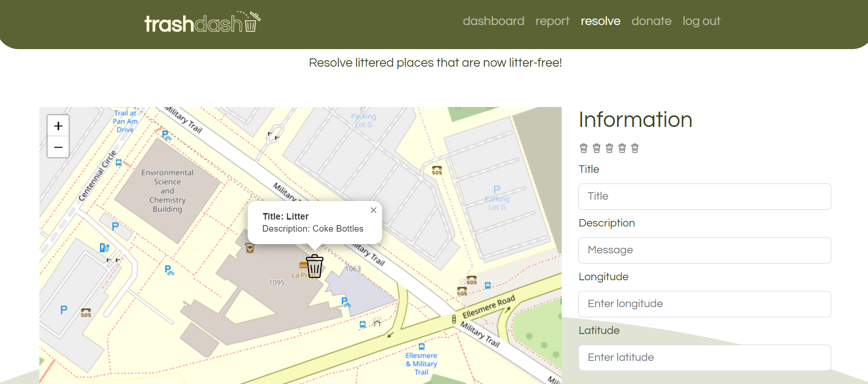Click the 'Trail at Pan Am Drive' label
The image size is (868, 384).
(x=125, y=121)
